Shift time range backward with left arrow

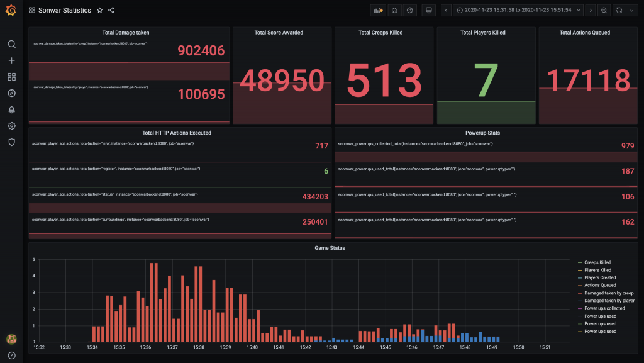(447, 11)
